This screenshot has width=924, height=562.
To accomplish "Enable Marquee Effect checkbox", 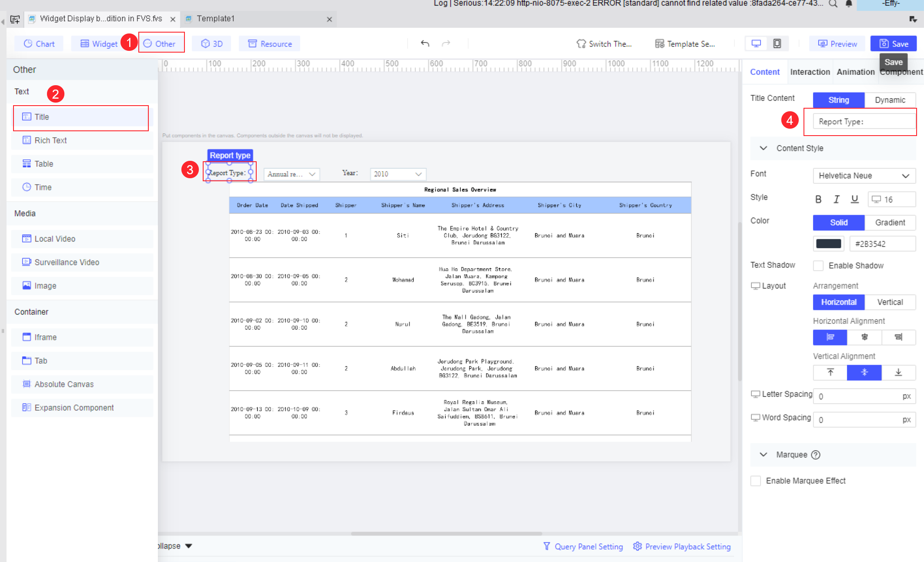I will (756, 481).
